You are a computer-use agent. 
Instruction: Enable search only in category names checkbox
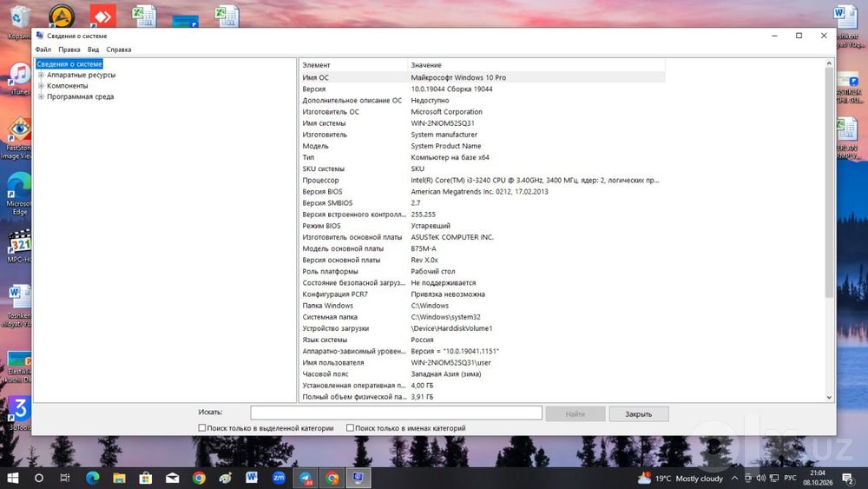(x=350, y=427)
